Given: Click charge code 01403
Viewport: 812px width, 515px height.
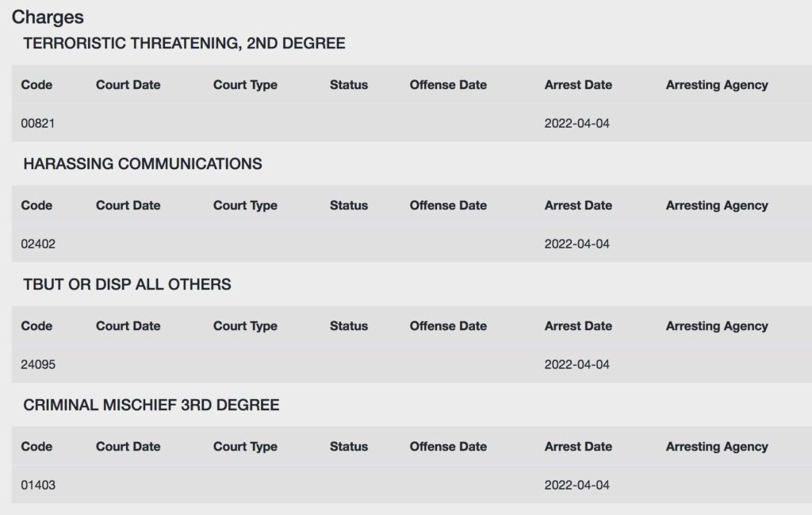Looking at the screenshot, I should [38, 486].
